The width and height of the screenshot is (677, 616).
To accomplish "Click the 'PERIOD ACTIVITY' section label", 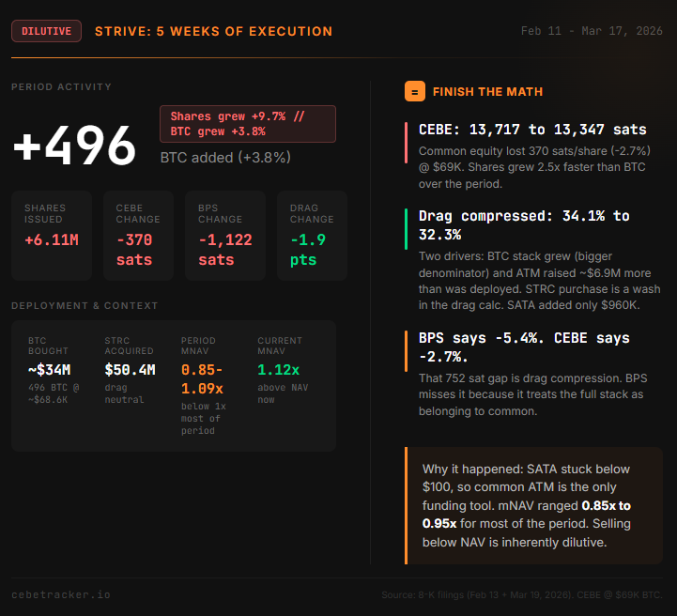I will coord(61,86).
